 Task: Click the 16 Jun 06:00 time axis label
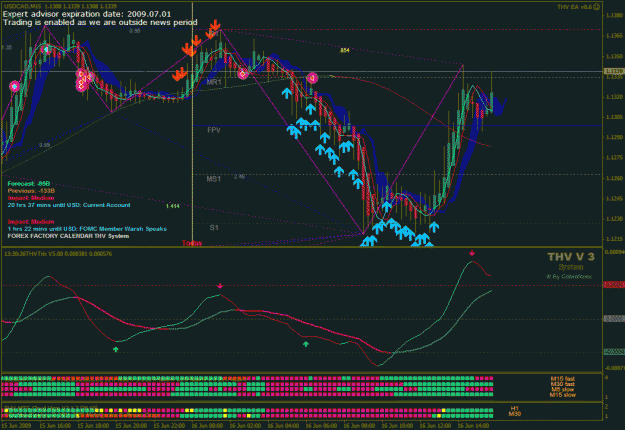(321, 426)
